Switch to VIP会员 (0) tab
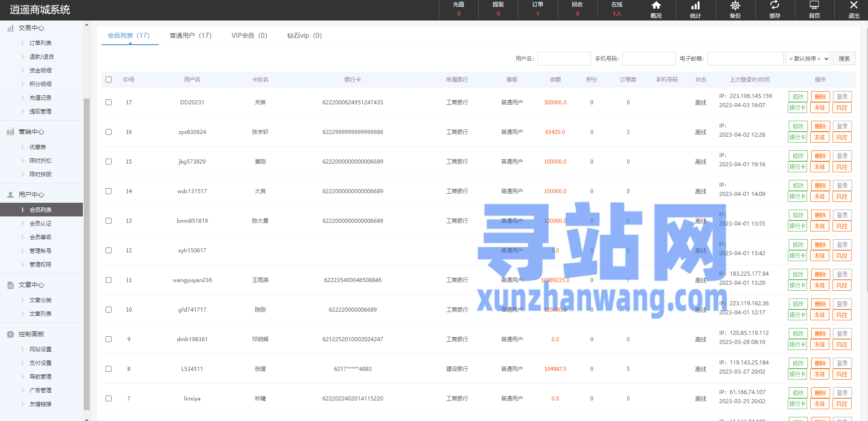The width and height of the screenshot is (868, 421). click(x=249, y=36)
